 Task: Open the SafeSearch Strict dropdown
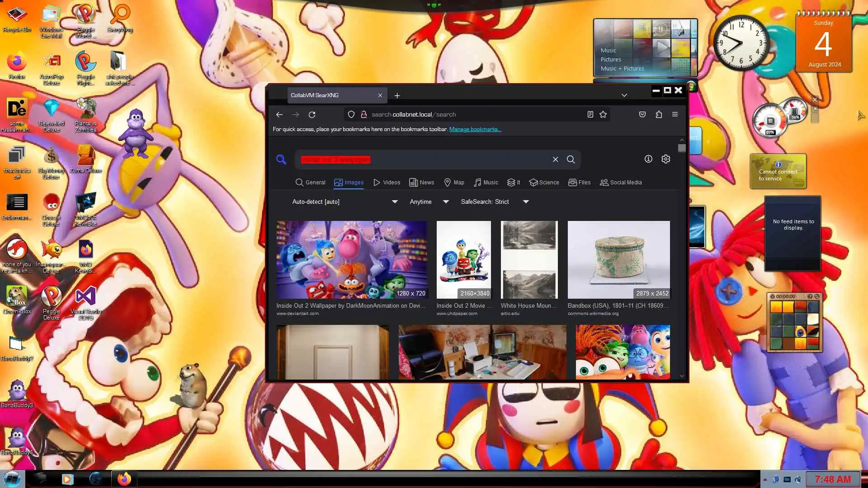tap(495, 202)
